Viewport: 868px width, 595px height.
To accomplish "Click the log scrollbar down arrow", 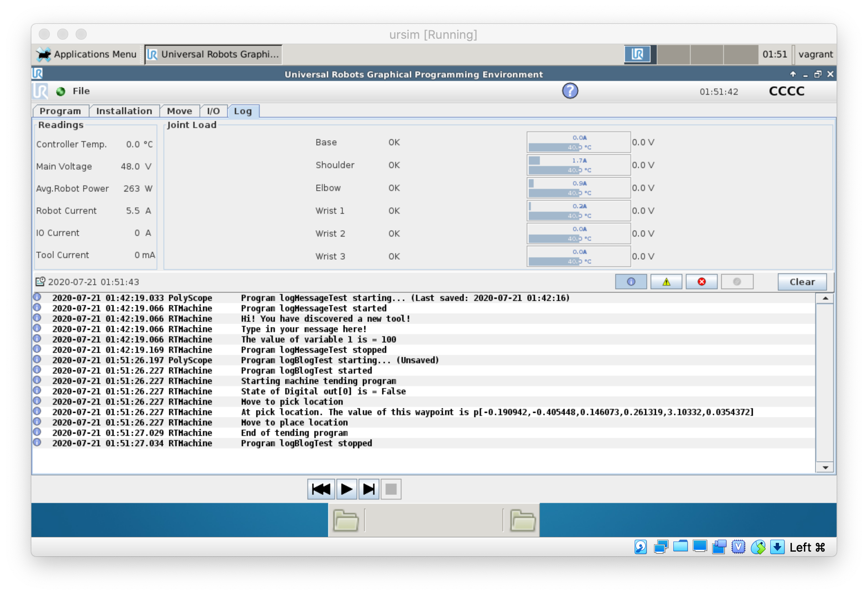I will point(825,468).
